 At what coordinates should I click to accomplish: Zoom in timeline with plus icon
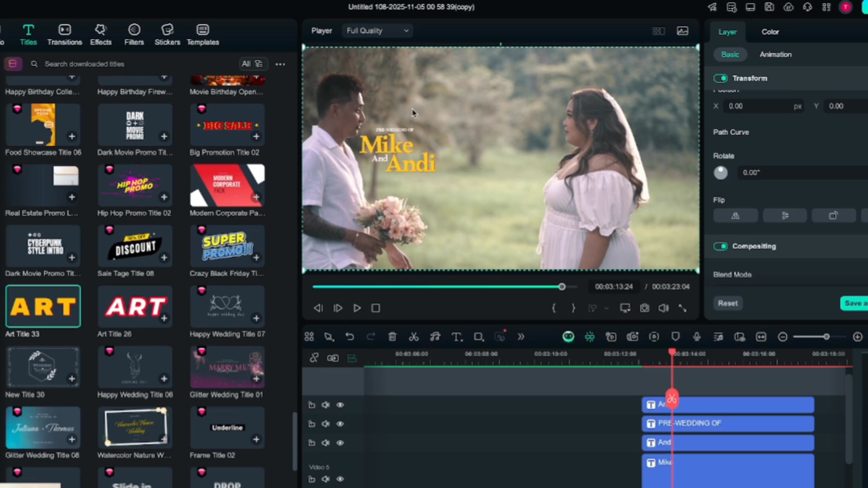(857, 337)
